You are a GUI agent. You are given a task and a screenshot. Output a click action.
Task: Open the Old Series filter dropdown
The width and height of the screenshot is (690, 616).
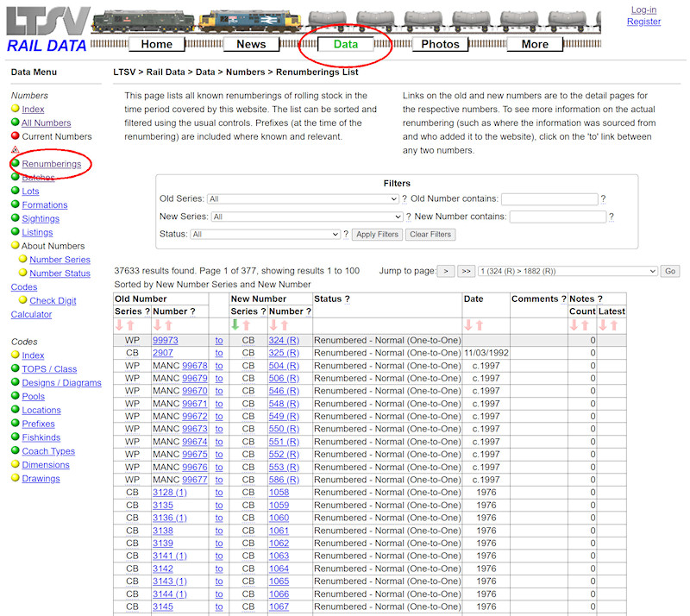302,198
